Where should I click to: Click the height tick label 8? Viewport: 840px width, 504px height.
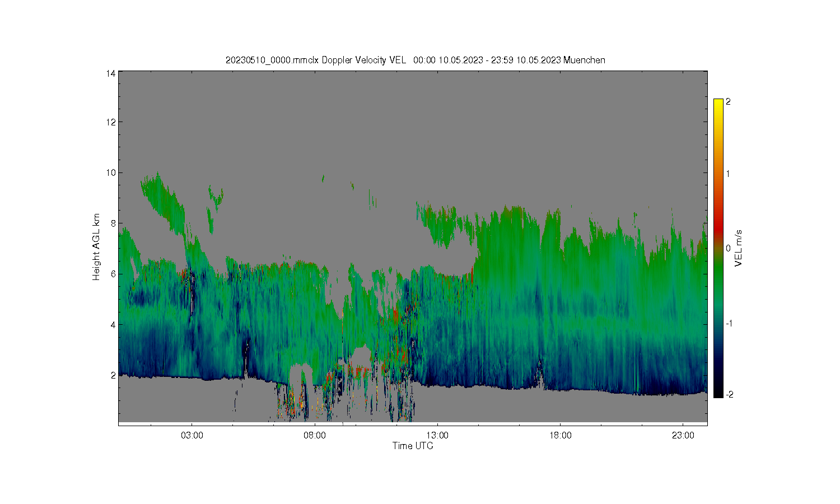tap(113, 223)
